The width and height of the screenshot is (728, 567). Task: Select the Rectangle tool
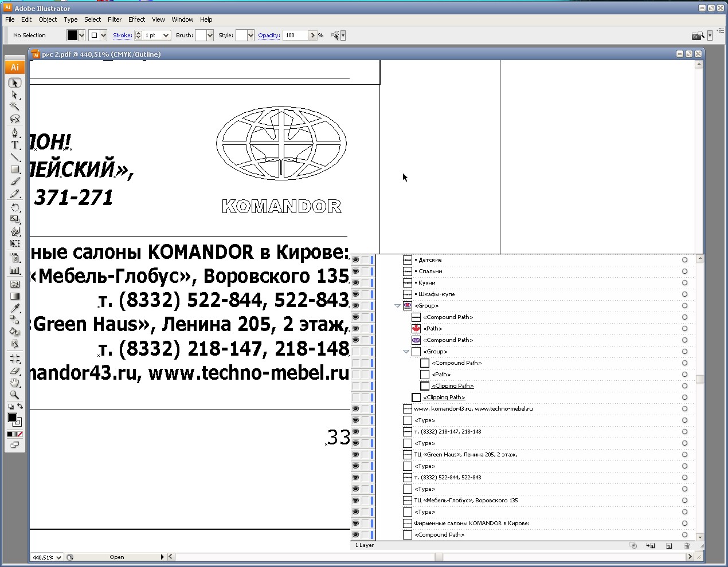tap(15, 169)
